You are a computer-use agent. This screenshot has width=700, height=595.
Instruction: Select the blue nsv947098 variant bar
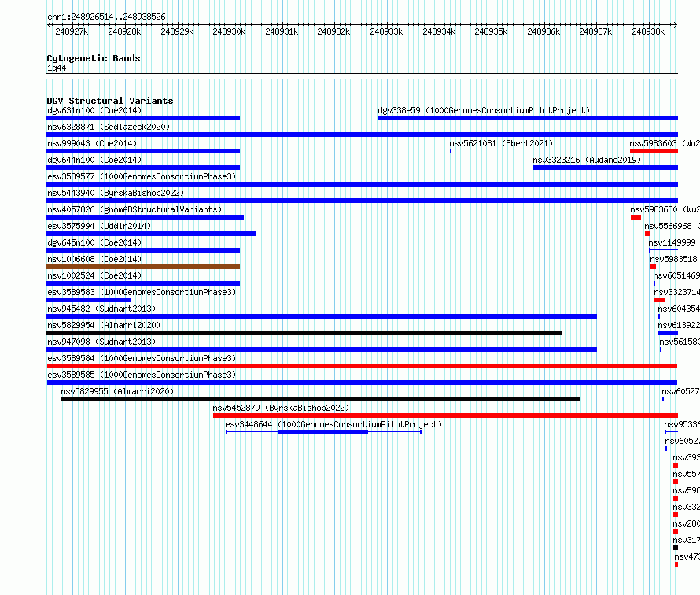tap(322, 349)
